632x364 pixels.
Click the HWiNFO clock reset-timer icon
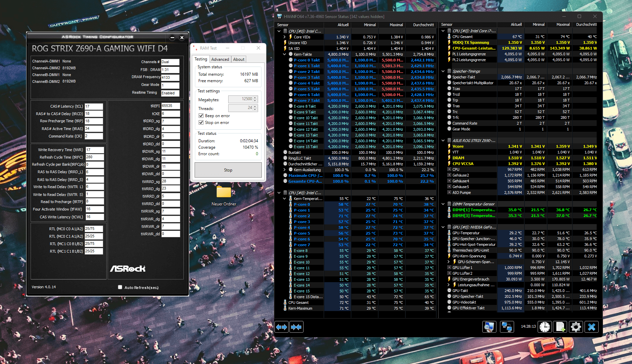tap(545, 327)
